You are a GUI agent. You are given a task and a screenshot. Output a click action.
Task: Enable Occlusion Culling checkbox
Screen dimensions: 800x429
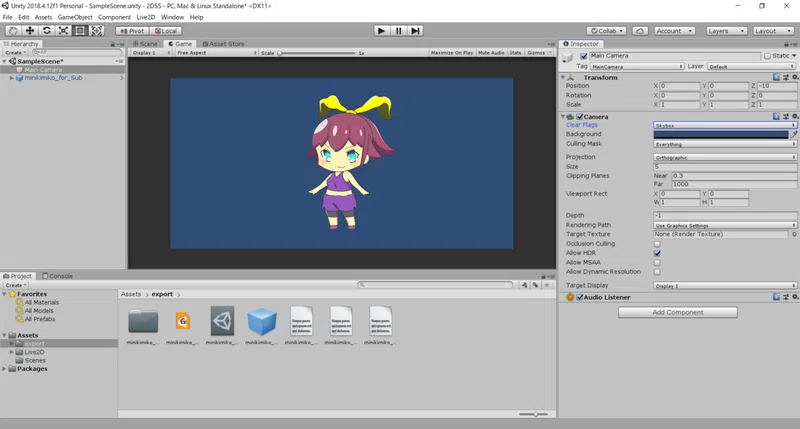657,244
